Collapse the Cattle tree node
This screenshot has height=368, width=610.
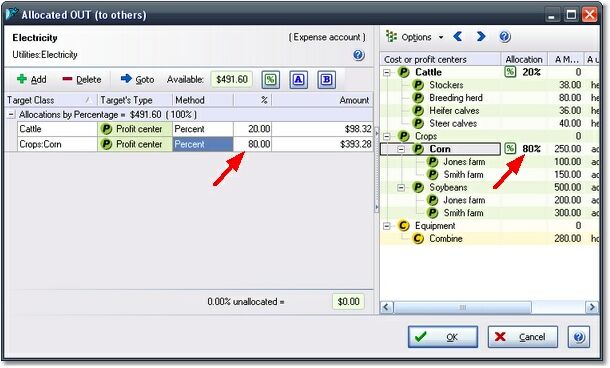387,72
